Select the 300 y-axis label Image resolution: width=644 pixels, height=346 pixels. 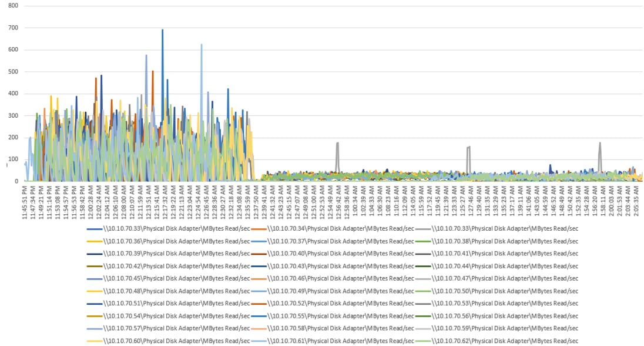click(x=14, y=115)
